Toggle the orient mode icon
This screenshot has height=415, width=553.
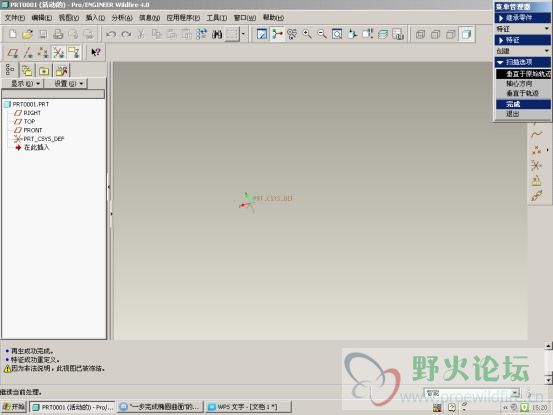pyautogui.click(x=292, y=34)
